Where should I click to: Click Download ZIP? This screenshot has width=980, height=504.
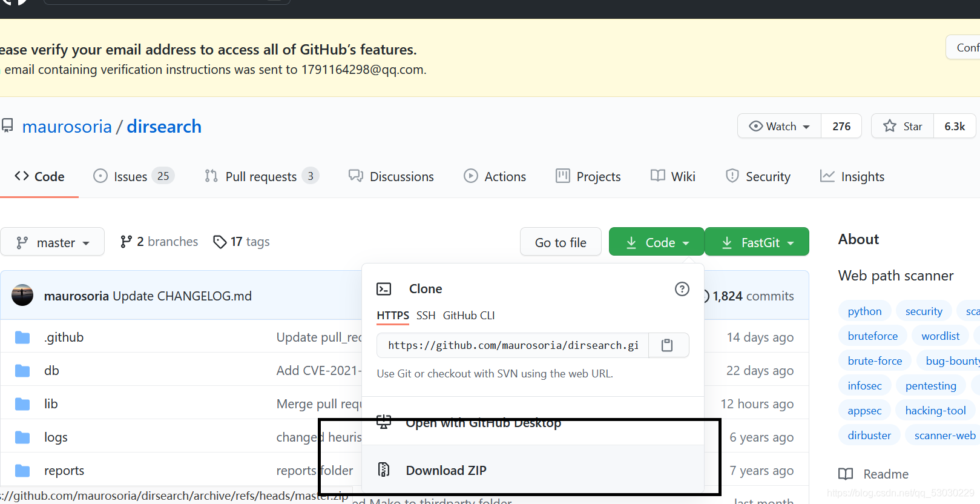coord(533,469)
